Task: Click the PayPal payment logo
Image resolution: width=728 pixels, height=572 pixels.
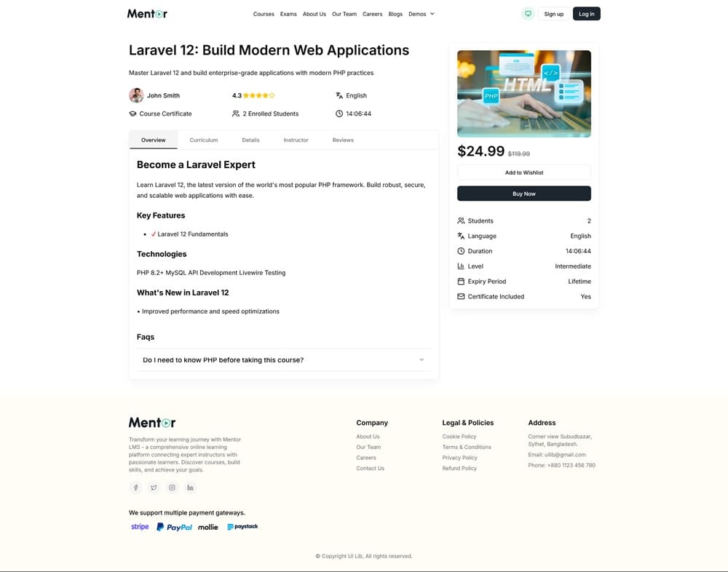Action: [x=174, y=527]
